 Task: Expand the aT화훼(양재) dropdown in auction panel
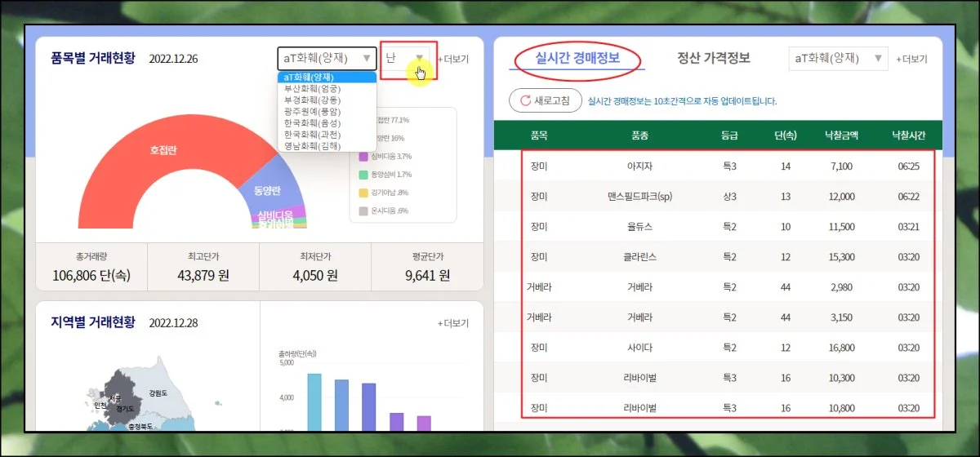838,58
